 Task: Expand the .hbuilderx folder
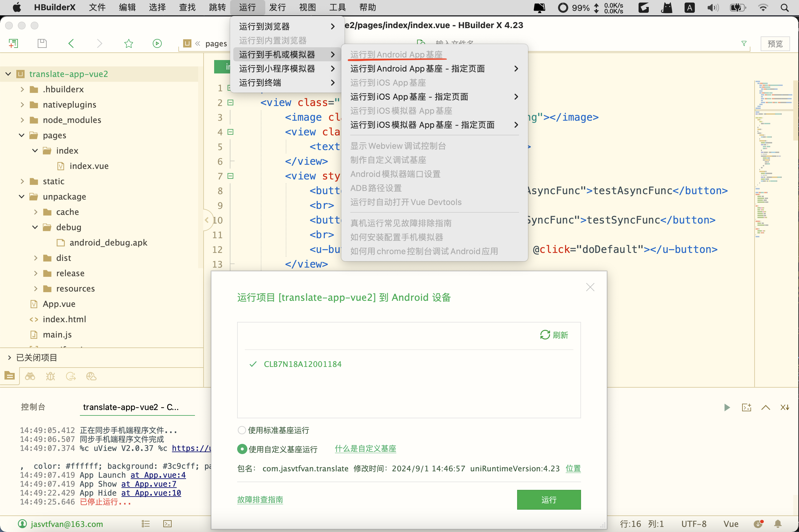[x=22, y=89]
